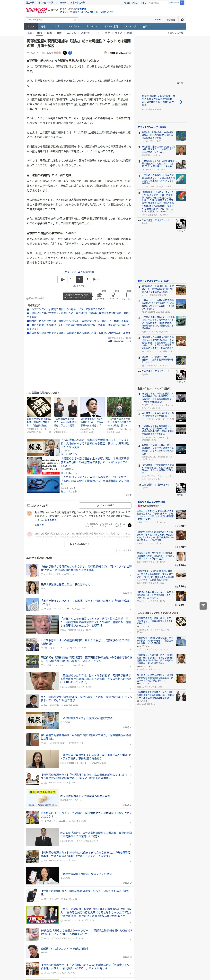The width and height of the screenshot is (210, 980).
Task: Click the キーワードを入力 news search field
Action: pyautogui.click(x=49, y=19)
